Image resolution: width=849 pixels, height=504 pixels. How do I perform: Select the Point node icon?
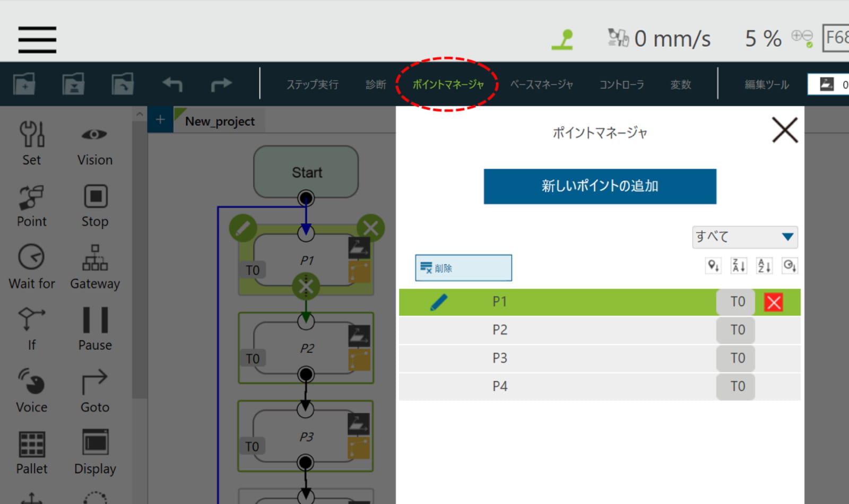[32, 197]
